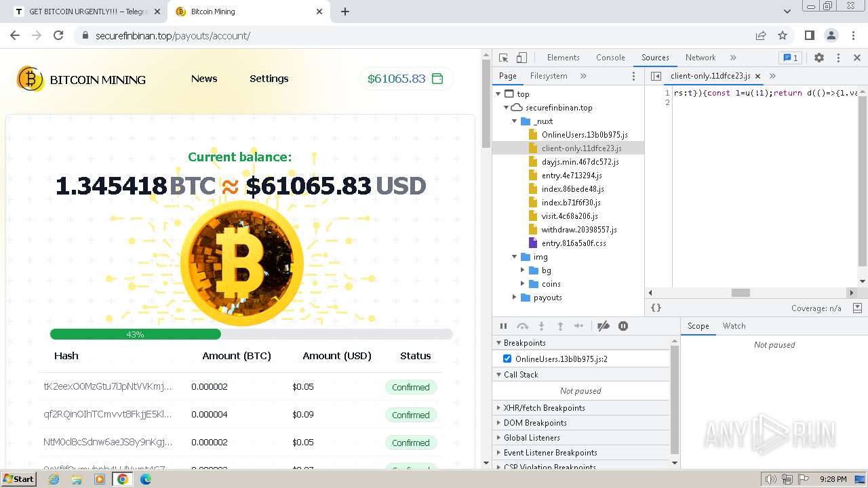Open entry.4e713294.js file

point(572,176)
